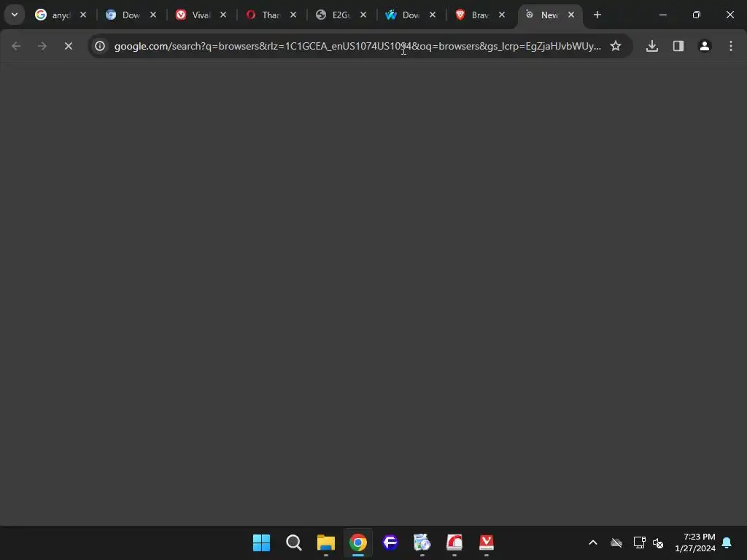The image size is (747, 560).
Task: Close the Brave tab
Action: coord(502,15)
